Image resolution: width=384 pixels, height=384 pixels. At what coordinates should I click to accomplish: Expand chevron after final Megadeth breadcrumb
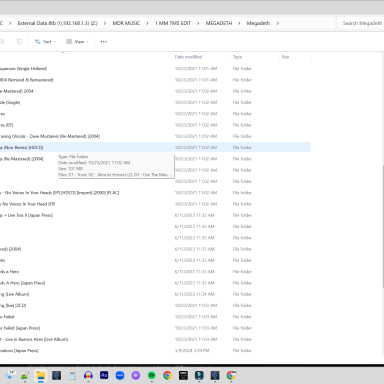[x=277, y=23]
